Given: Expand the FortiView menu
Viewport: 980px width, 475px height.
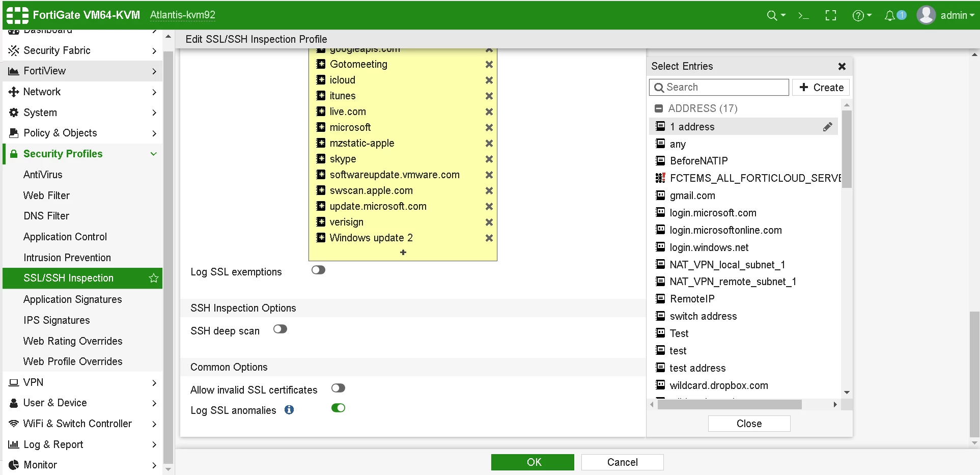Looking at the screenshot, I should [82, 71].
